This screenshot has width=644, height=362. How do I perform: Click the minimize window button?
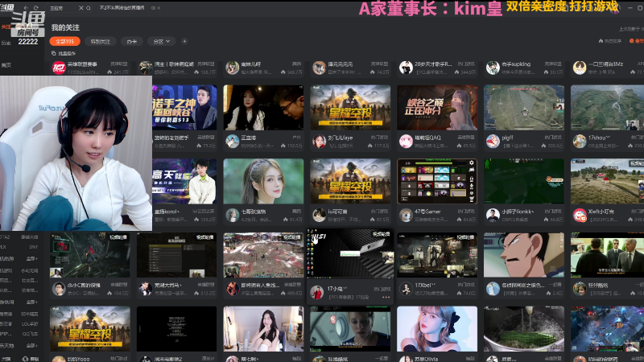coord(630,8)
